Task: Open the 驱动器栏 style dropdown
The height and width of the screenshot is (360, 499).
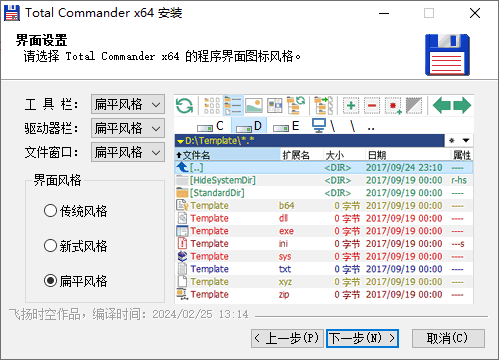Action: click(128, 128)
